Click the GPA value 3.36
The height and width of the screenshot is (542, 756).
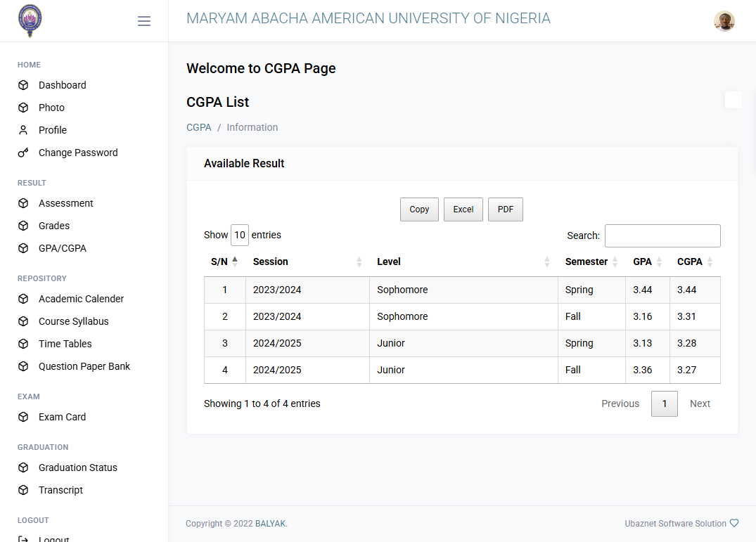pos(642,370)
